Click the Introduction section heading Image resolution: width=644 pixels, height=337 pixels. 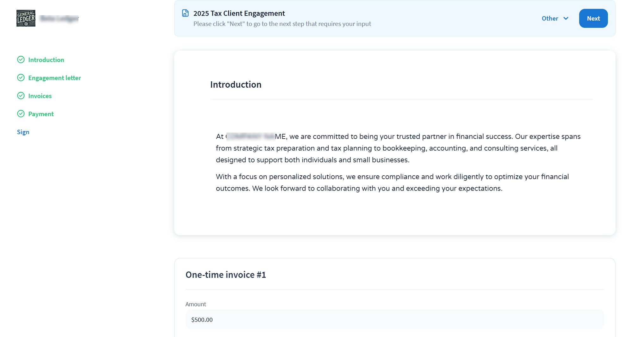tap(236, 84)
